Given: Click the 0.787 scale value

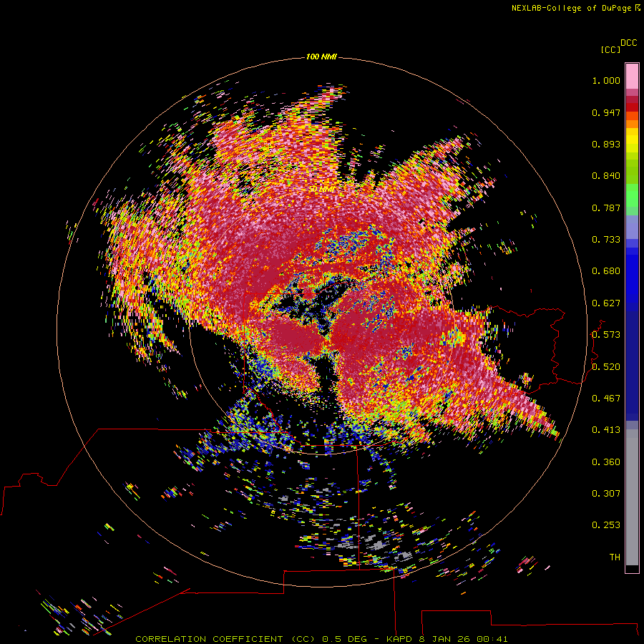Looking at the screenshot, I should pyautogui.click(x=606, y=208).
